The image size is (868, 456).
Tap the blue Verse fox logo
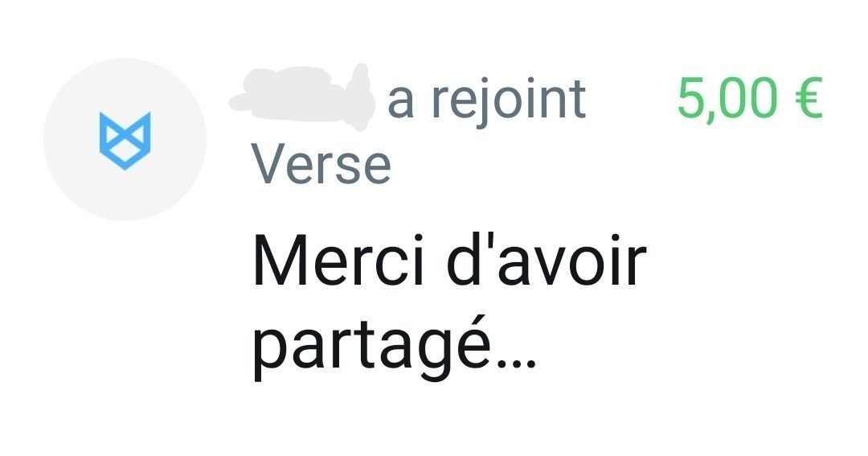[x=125, y=141]
